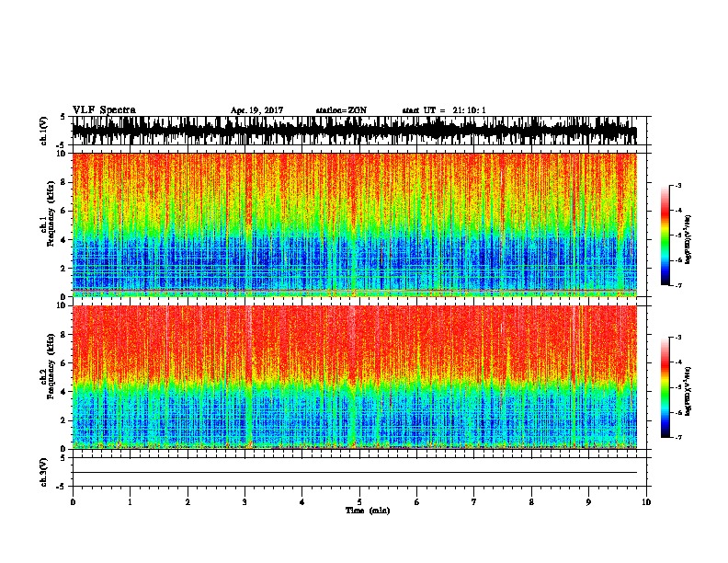728x563 pixels.
Task: Click the ch.1 color scale "-3" label
Action: pos(678,185)
